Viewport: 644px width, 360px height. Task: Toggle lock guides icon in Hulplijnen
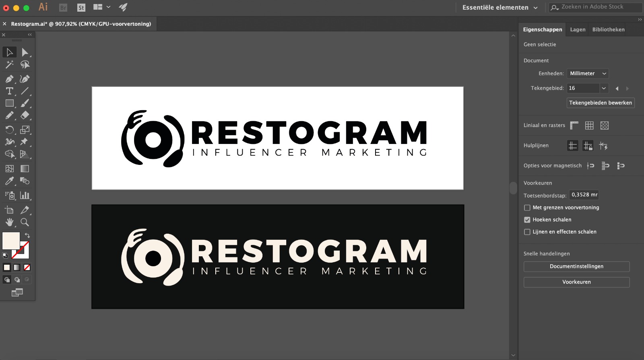point(588,146)
